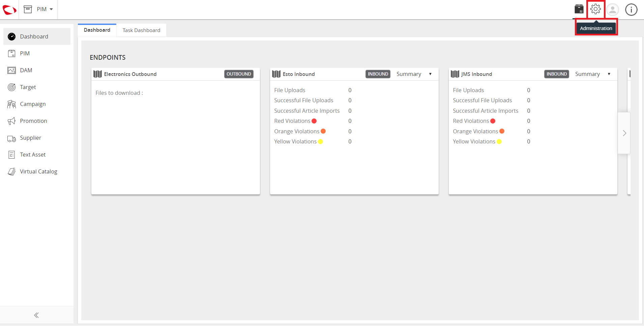Click the archive box icon beside PIM
Screen dimensions: 644x326
[x=28, y=9]
